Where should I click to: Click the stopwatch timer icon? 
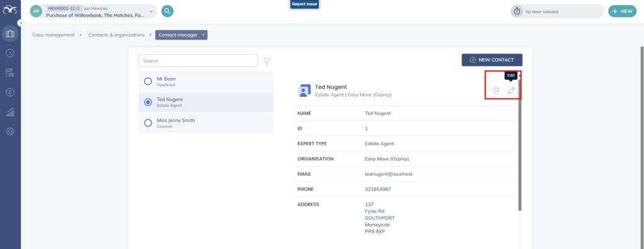(x=517, y=11)
